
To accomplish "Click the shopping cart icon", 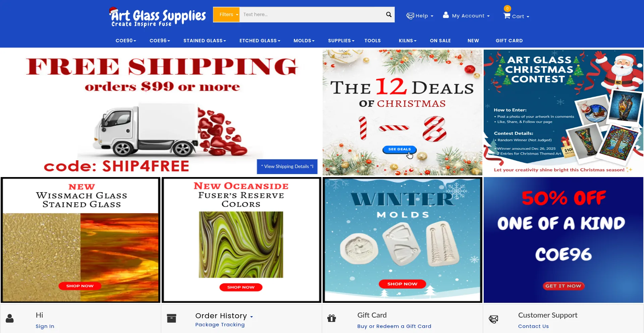I will tap(507, 16).
